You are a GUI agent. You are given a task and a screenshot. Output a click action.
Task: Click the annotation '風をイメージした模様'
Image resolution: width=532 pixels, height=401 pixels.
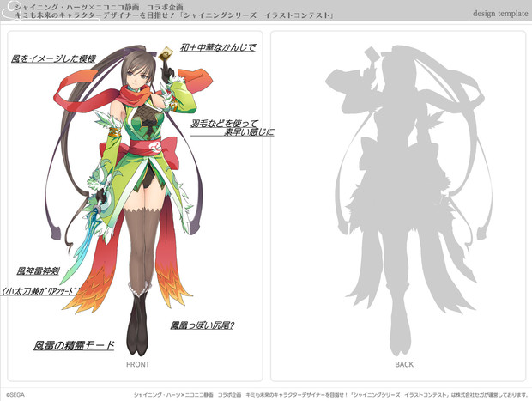53,58
